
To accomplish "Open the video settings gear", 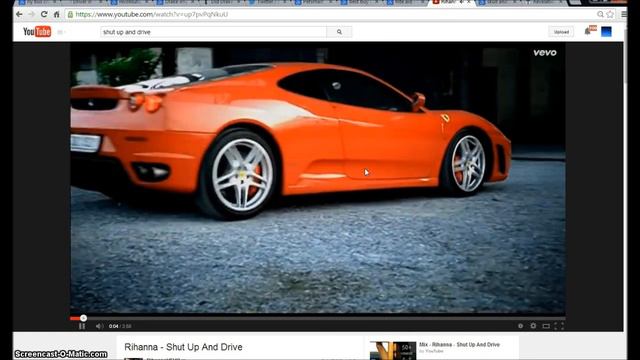I will [x=533, y=326].
